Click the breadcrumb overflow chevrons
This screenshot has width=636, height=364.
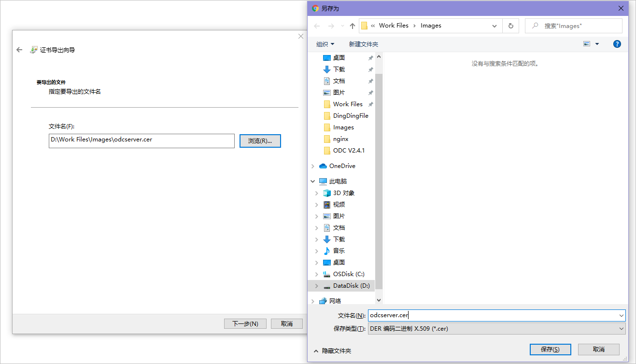click(373, 26)
